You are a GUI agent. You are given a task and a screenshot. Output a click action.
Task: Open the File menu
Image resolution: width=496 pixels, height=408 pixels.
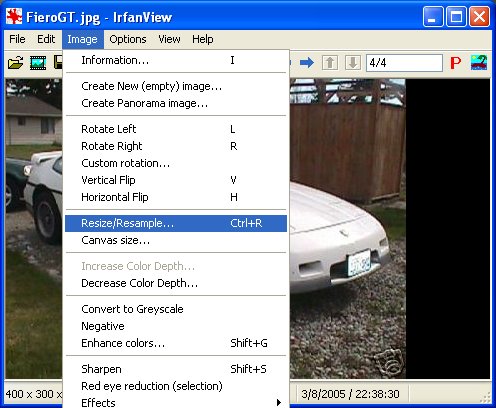click(x=17, y=39)
